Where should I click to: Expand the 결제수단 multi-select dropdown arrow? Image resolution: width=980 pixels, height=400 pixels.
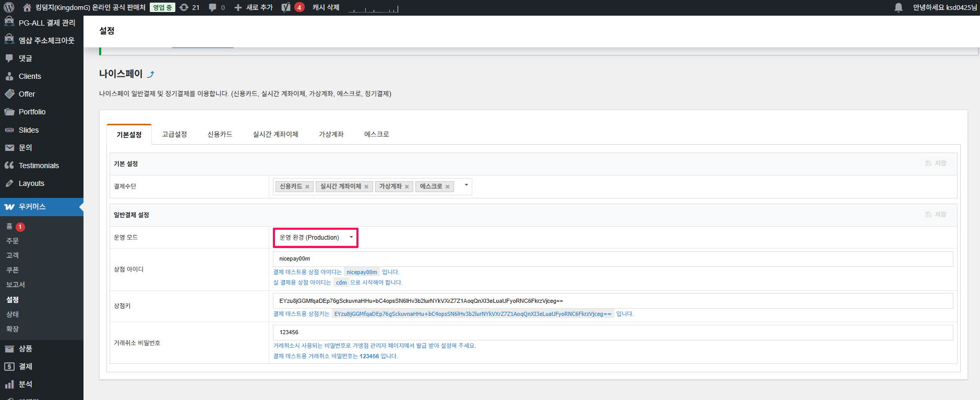click(466, 185)
